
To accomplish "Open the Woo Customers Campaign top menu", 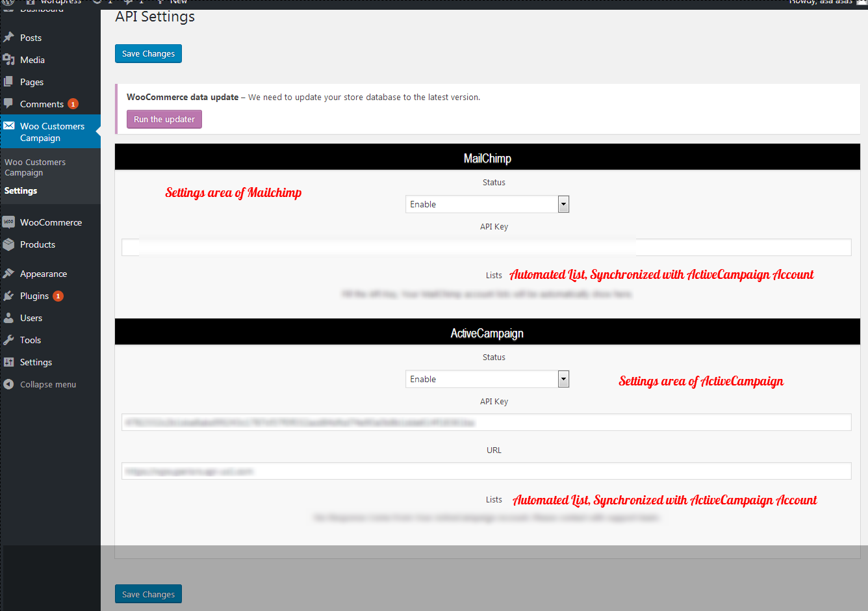I will pos(50,132).
